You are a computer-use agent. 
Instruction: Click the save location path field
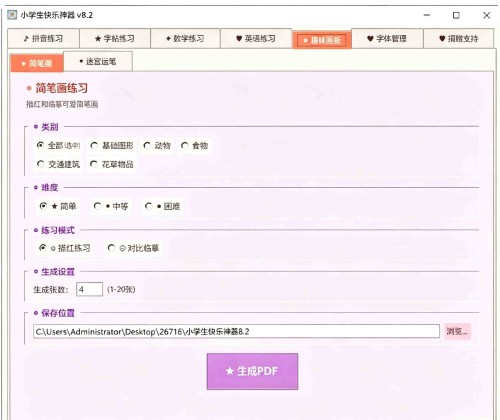[x=236, y=331]
